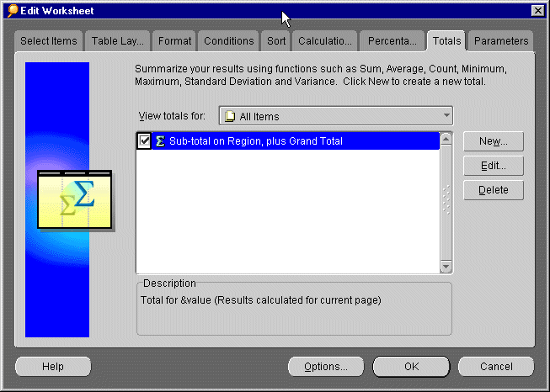Switch to the Select Items tab

[49, 40]
